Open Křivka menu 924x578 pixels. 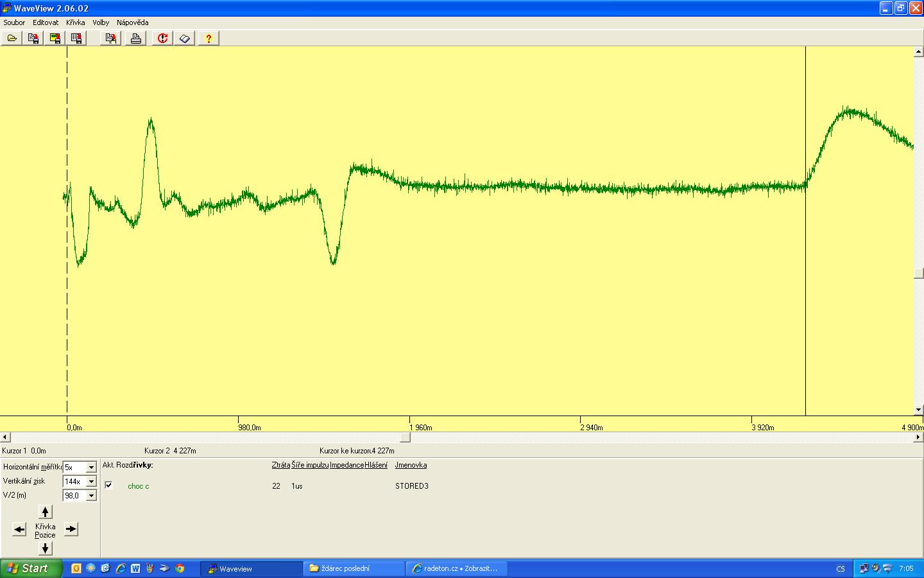pos(75,22)
